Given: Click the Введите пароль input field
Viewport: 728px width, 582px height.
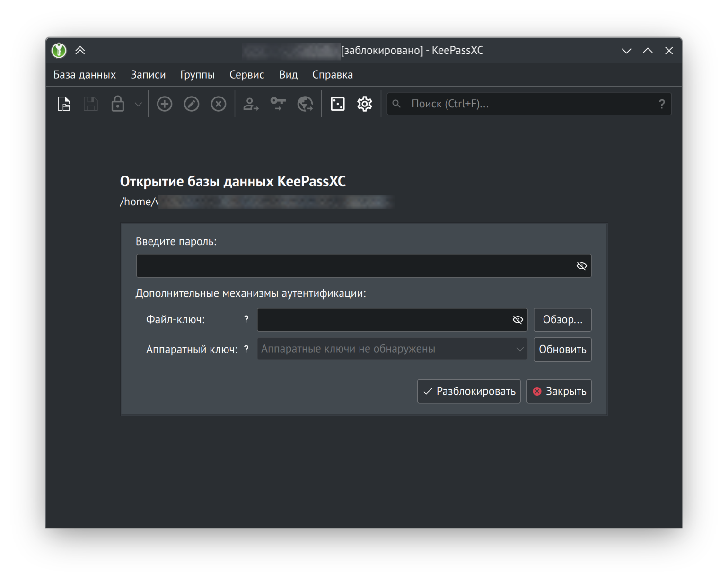Looking at the screenshot, I should click(x=364, y=266).
